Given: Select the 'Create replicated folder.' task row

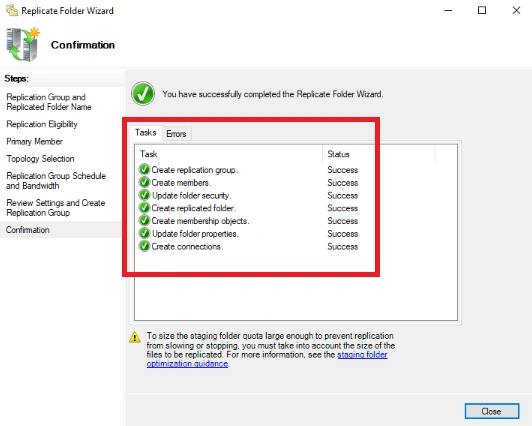Looking at the screenshot, I should click(x=248, y=208).
